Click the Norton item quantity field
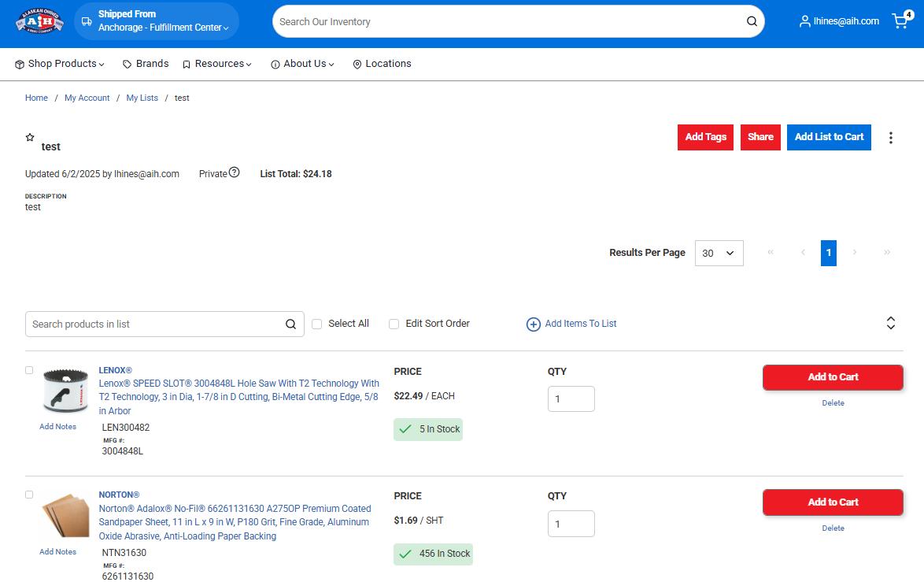 pyautogui.click(x=571, y=524)
